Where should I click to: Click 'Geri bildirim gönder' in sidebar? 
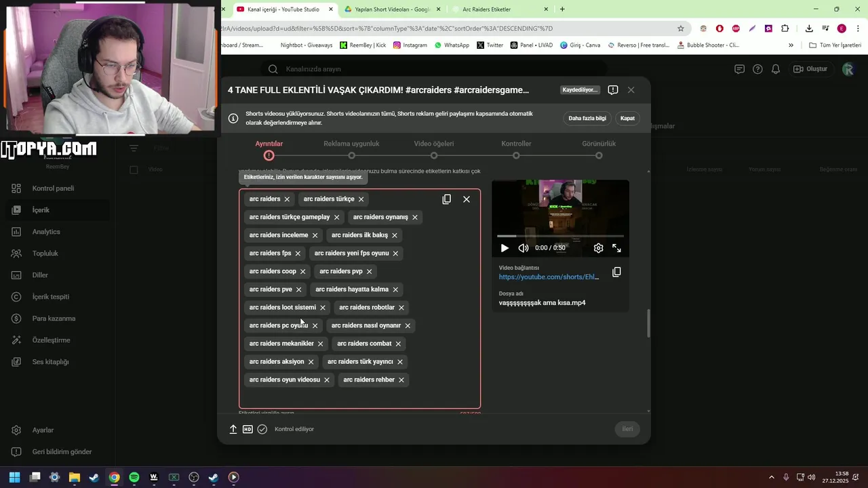[x=57, y=452]
